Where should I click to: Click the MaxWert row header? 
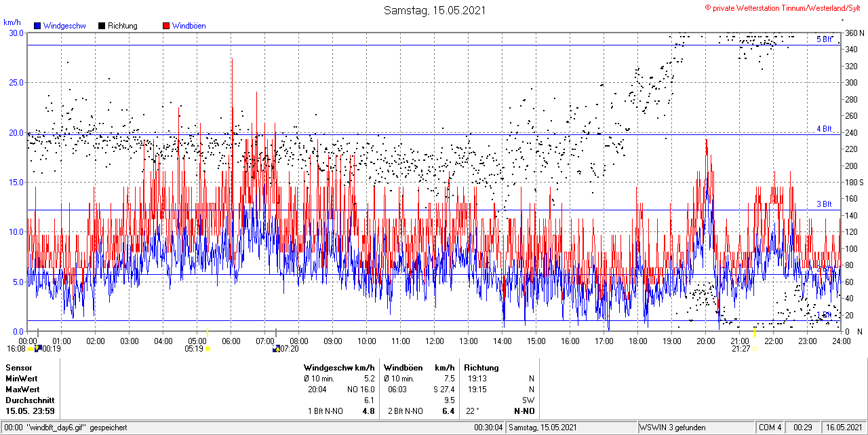coord(22,390)
